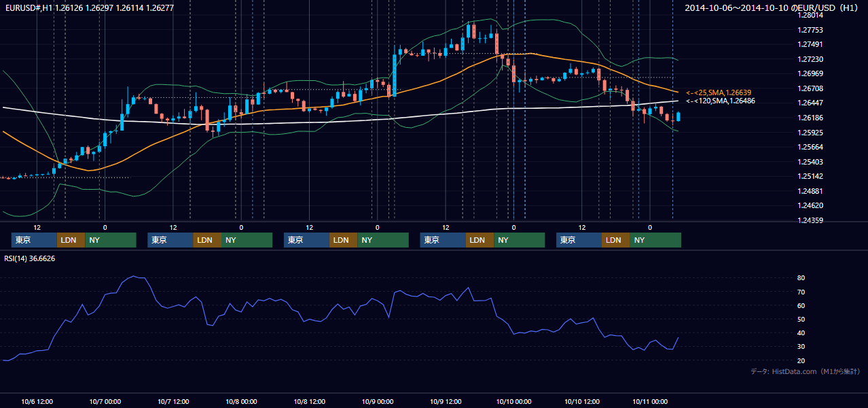868x408 pixels.
Task: Click price axis label 1.24359
Action: (x=810, y=220)
